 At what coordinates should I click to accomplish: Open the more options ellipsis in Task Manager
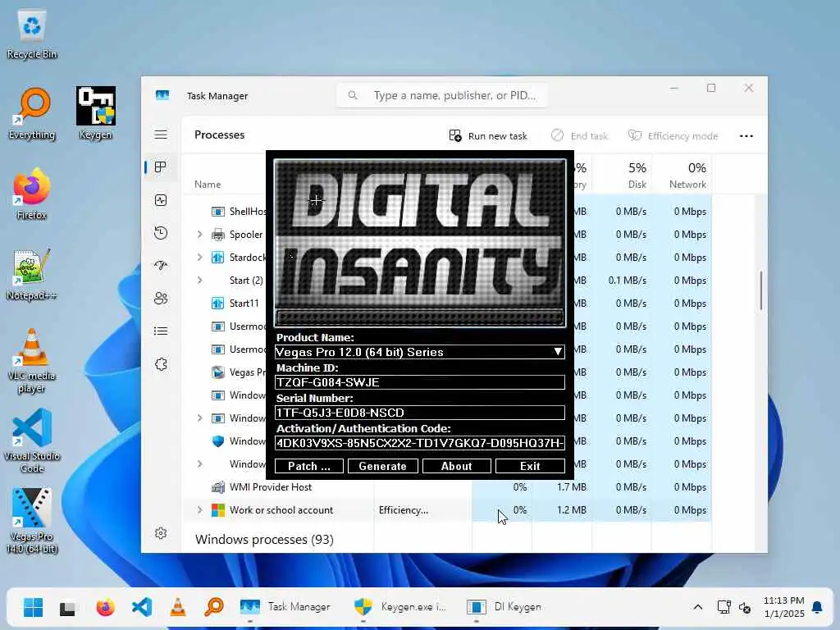point(746,136)
